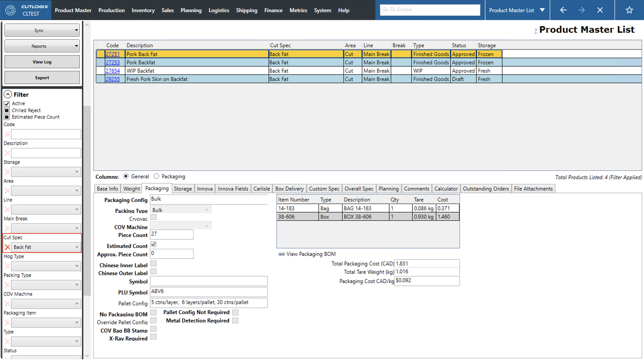
Task: Toggle the Chilled Reject checkbox
Action: [x=7, y=110]
